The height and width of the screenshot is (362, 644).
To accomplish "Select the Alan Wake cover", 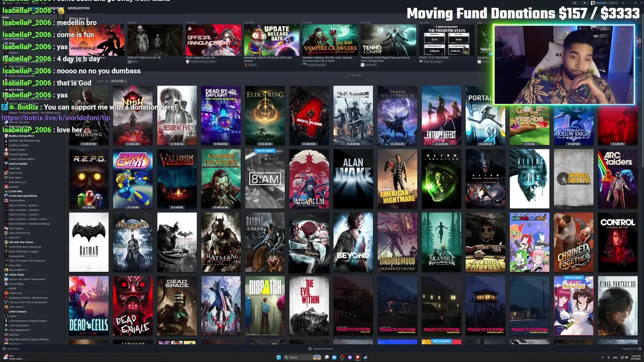I will (353, 178).
